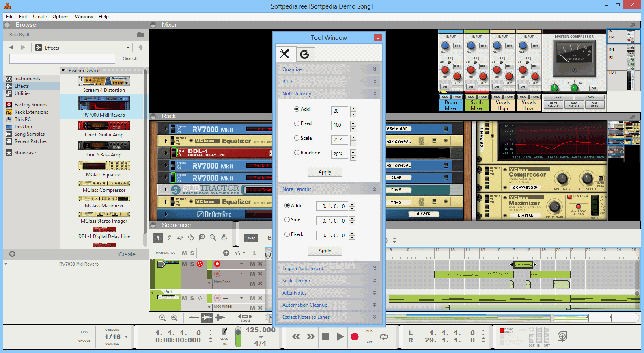Select the hand tool in the Sequencer
This screenshot has width=644, height=353.
click(224, 238)
